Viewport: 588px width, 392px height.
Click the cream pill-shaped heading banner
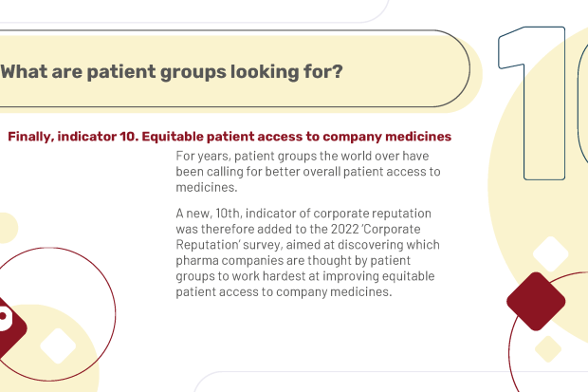pos(234,71)
